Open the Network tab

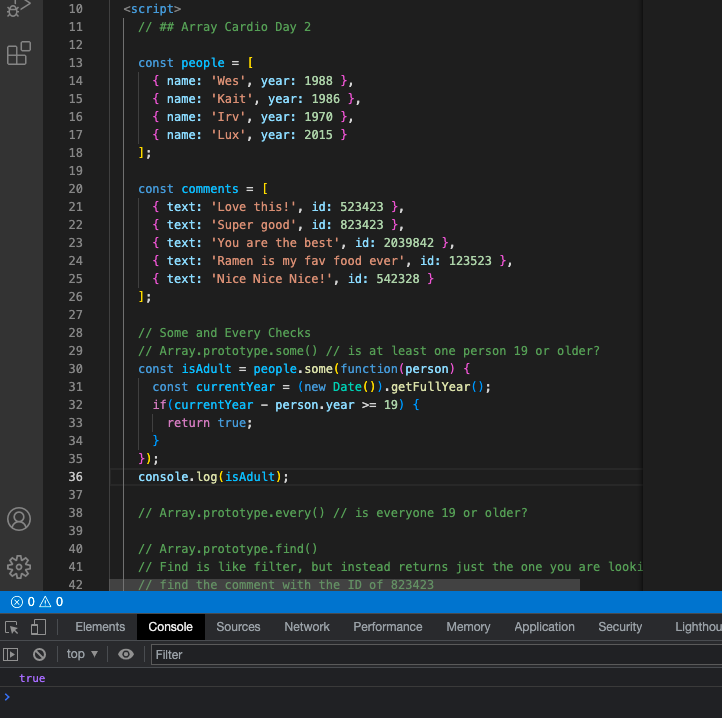pyautogui.click(x=307, y=627)
